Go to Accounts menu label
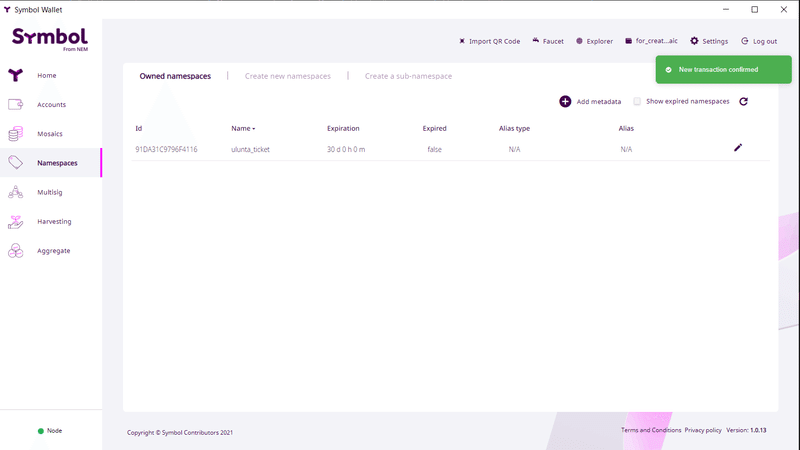This screenshot has height=450, width=800. click(x=52, y=105)
